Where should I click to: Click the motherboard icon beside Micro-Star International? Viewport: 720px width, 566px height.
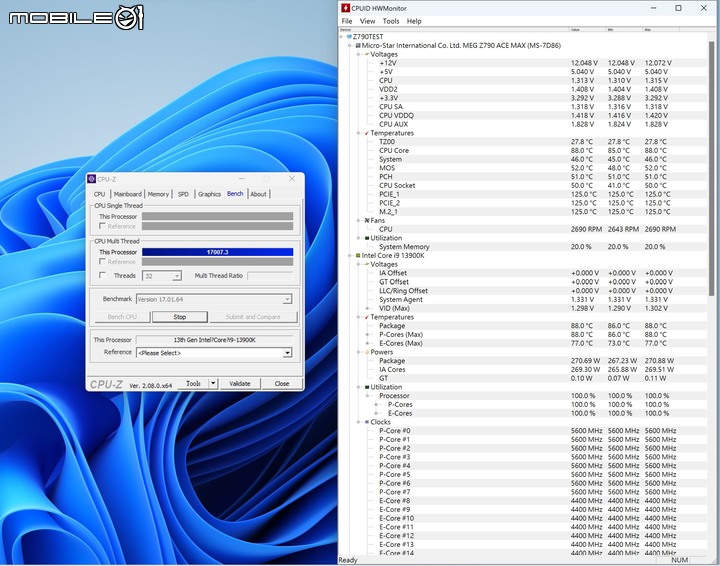pyautogui.click(x=358, y=45)
